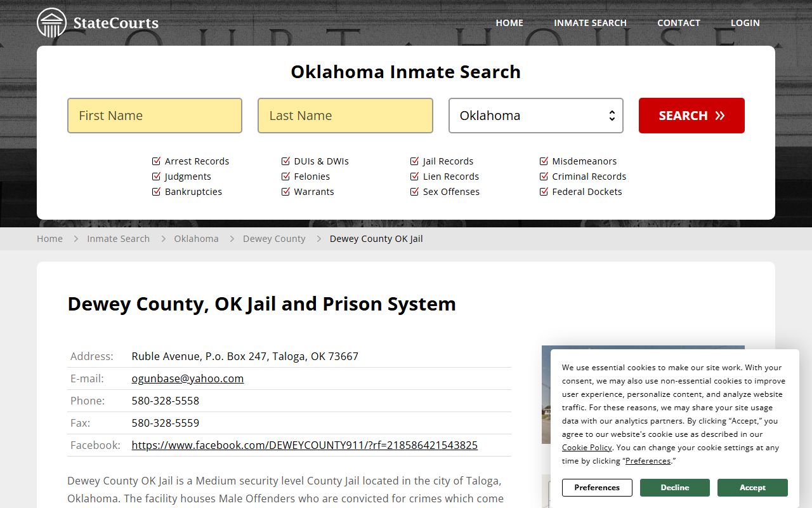The image size is (812, 508).
Task: Toggle the Arrest Records checkbox
Action: click(156, 161)
